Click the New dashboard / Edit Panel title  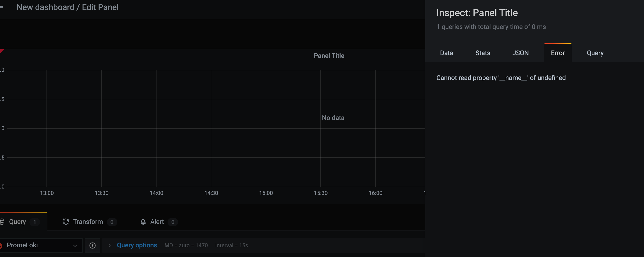(67, 7)
